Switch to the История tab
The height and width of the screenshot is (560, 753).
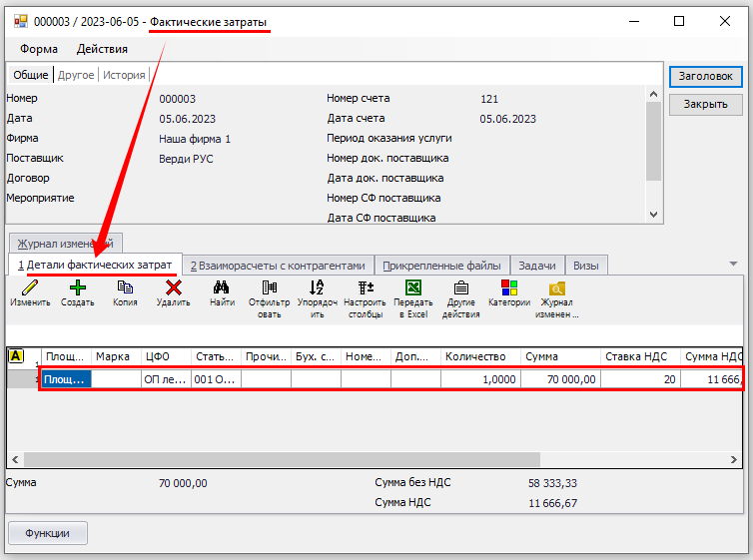pyautogui.click(x=124, y=75)
